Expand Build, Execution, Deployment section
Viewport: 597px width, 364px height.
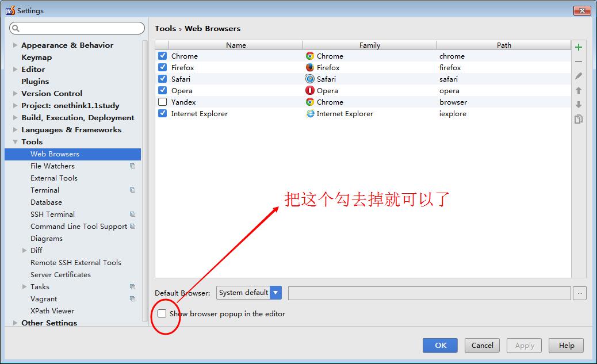coord(15,118)
